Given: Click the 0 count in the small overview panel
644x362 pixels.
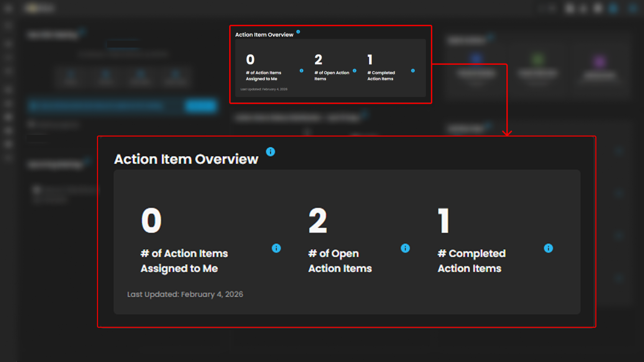Looking at the screenshot, I should click(250, 59).
